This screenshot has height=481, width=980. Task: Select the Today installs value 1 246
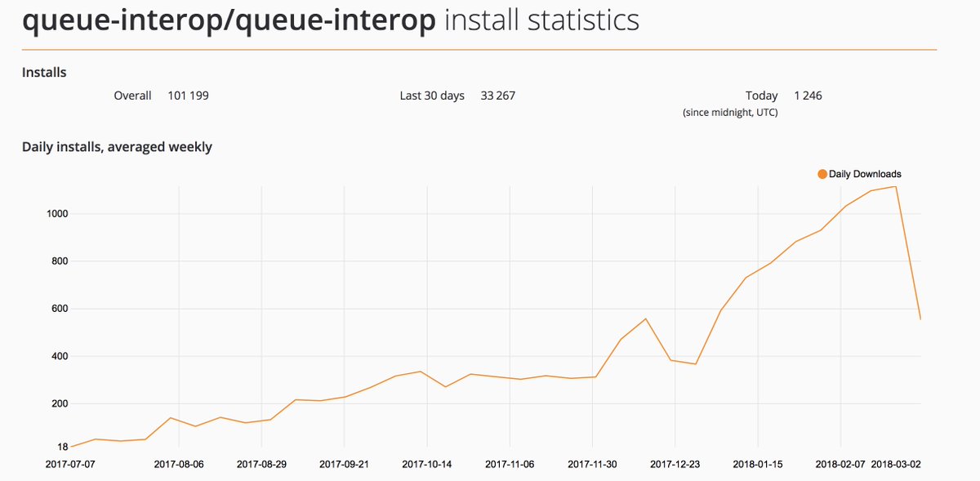coord(808,96)
